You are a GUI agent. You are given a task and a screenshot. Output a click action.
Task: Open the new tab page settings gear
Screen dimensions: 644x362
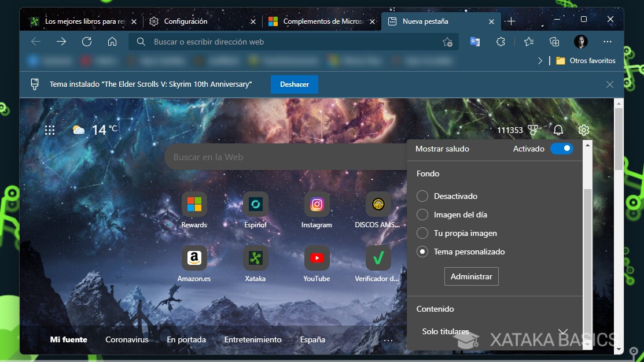(x=583, y=130)
